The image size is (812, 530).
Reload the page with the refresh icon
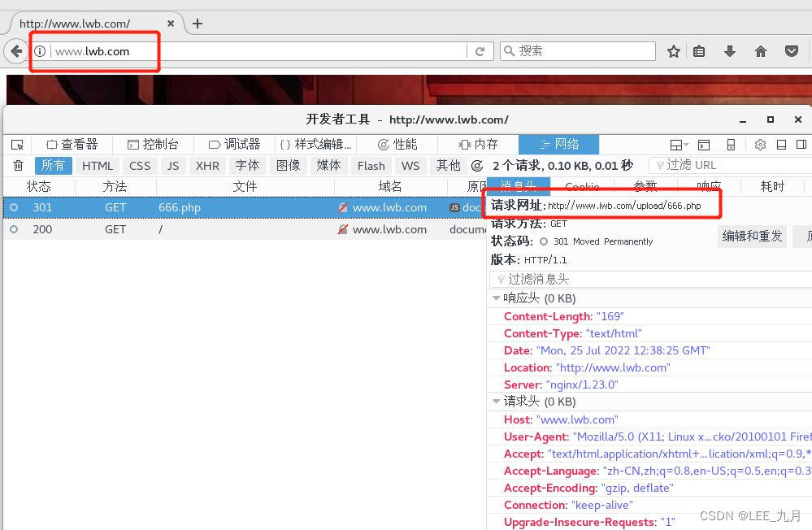click(480, 51)
